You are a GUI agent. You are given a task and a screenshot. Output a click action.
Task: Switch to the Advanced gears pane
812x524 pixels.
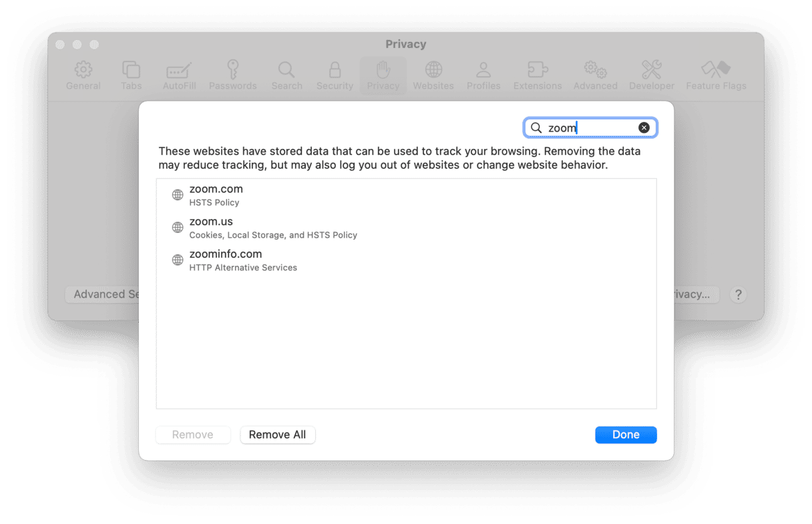tap(595, 75)
